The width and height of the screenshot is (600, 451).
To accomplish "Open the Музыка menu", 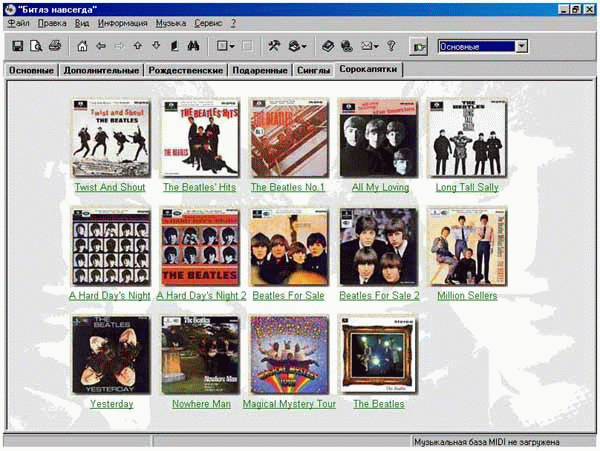I will coord(171,23).
